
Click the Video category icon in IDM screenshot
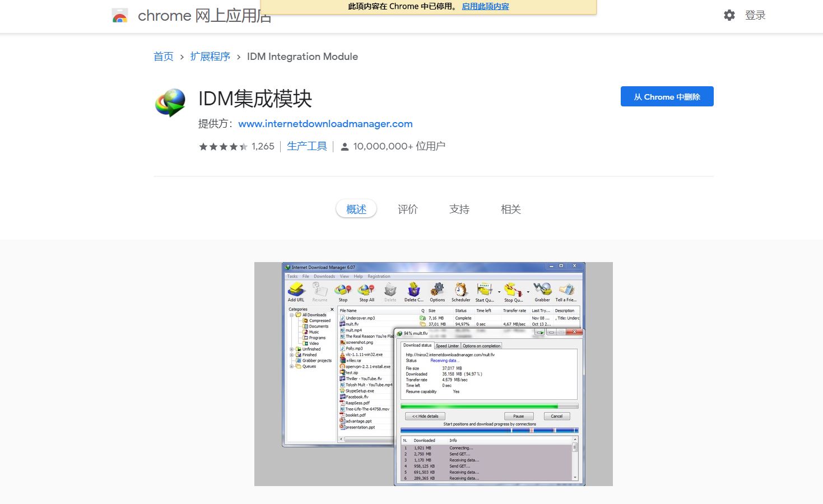tap(305, 344)
